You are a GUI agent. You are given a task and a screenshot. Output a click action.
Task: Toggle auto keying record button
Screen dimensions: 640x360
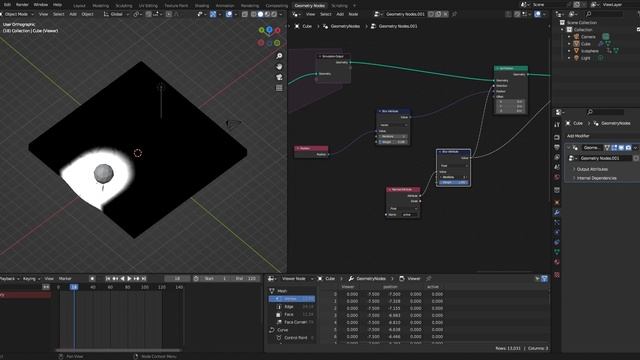point(92,278)
